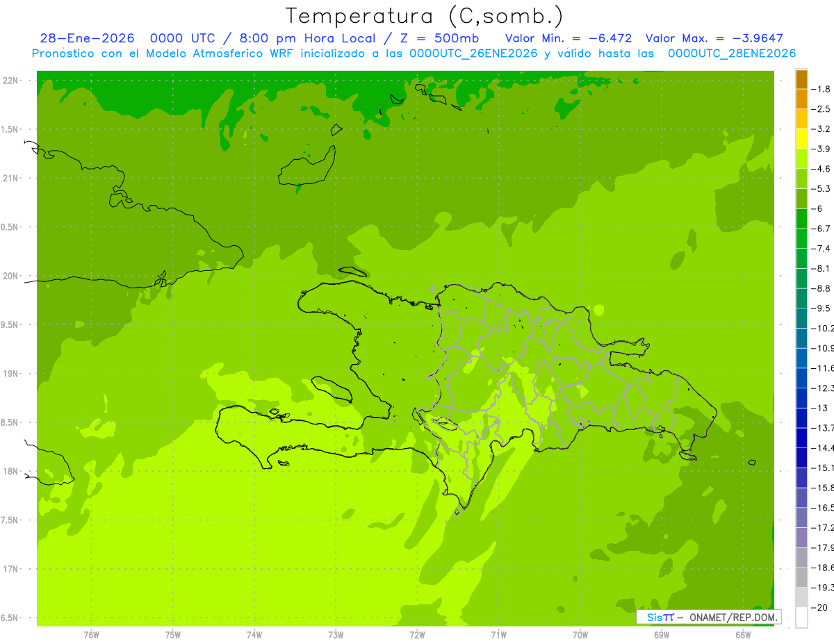This screenshot has height=644, width=834.
Task: Click the '74W' longitude label
Action: (x=254, y=634)
